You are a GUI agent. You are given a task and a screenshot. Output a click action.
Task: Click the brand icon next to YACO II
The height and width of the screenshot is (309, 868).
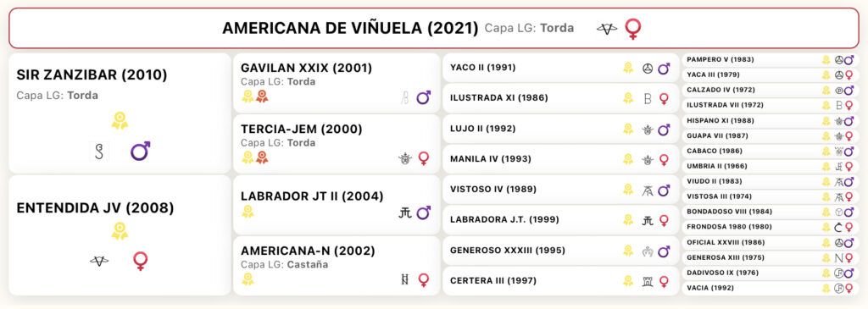click(x=647, y=68)
